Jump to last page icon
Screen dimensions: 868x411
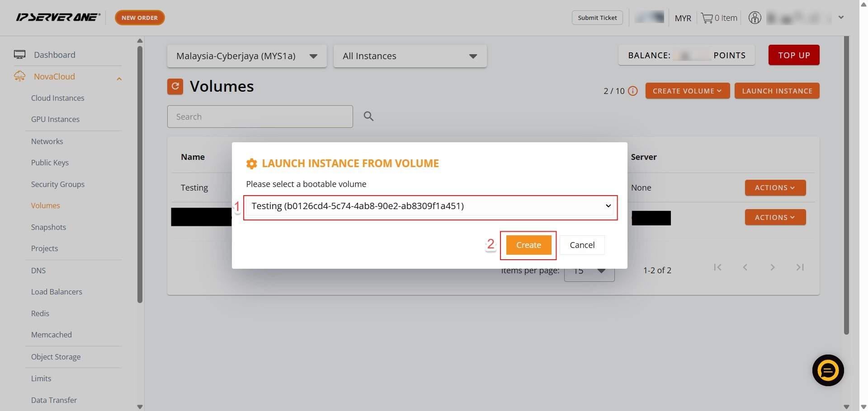(800, 267)
